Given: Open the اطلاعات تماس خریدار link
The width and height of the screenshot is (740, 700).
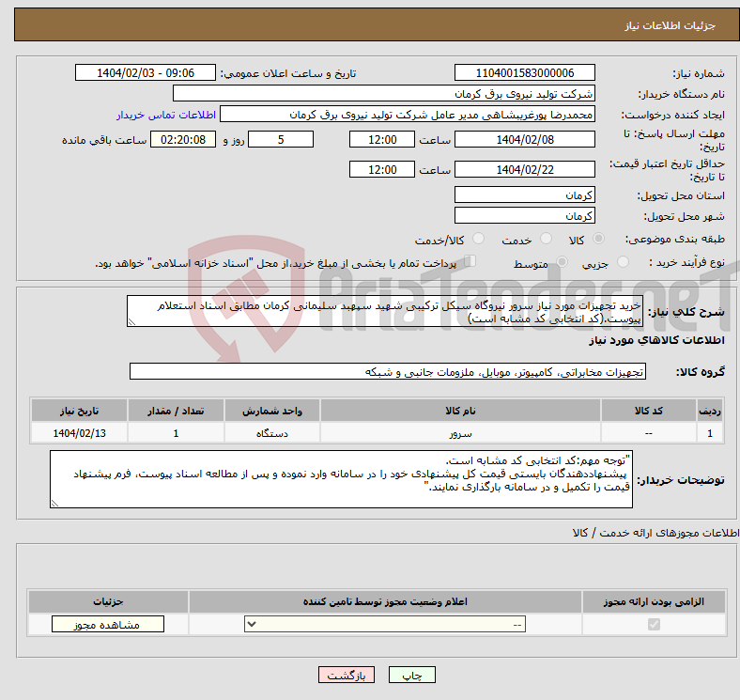Looking at the screenshot, I should [x=166, y=115].
